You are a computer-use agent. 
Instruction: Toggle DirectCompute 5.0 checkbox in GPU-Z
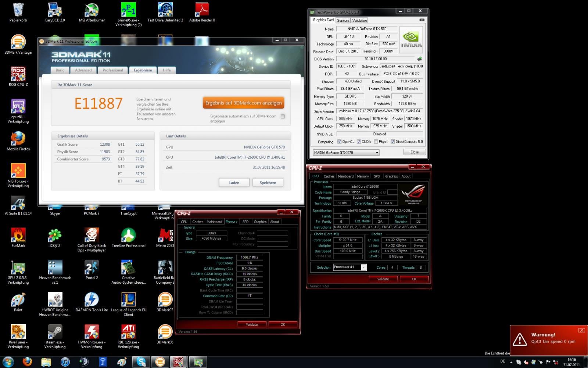point(392,142)
